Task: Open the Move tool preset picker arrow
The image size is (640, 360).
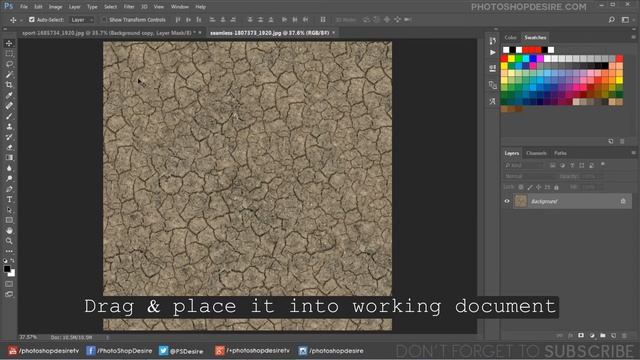Action: coord(21,20)
